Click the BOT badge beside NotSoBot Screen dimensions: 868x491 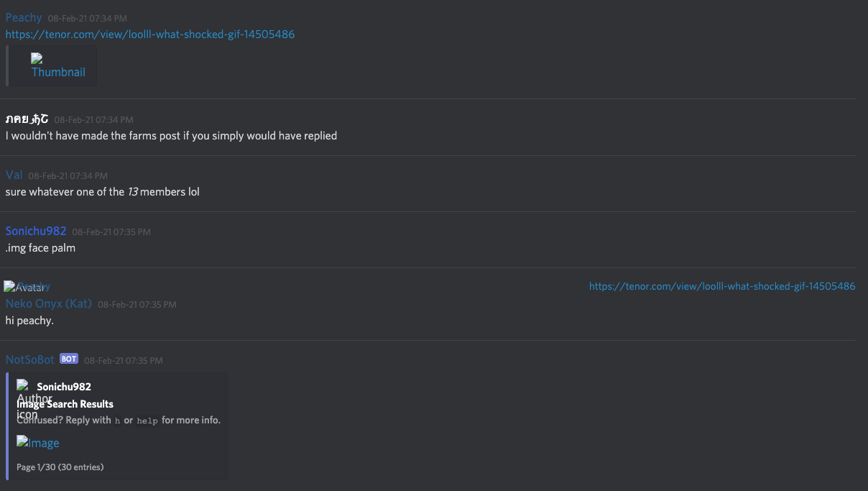(x=69, y=359)
